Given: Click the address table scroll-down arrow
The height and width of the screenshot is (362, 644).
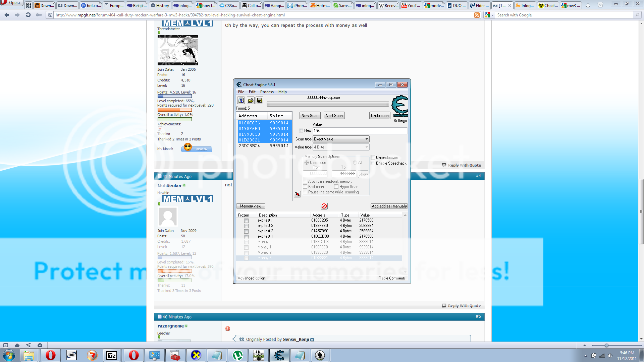Looking at the screenshot, I should click(405, 272).
